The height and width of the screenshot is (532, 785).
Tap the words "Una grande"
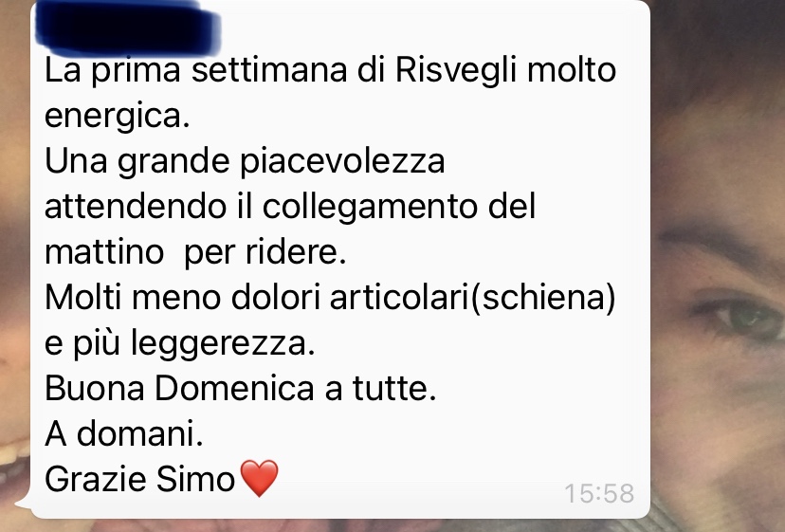point(137,161)
